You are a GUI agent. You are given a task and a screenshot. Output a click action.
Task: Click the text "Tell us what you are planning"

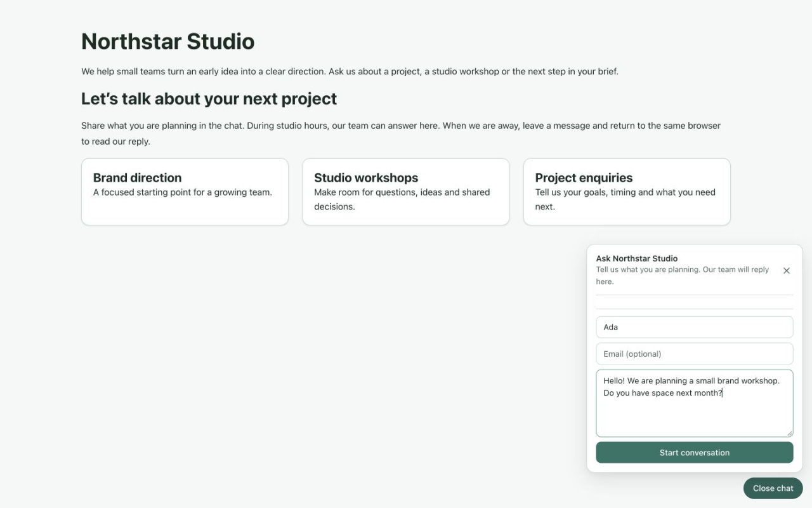pos(648,269)
